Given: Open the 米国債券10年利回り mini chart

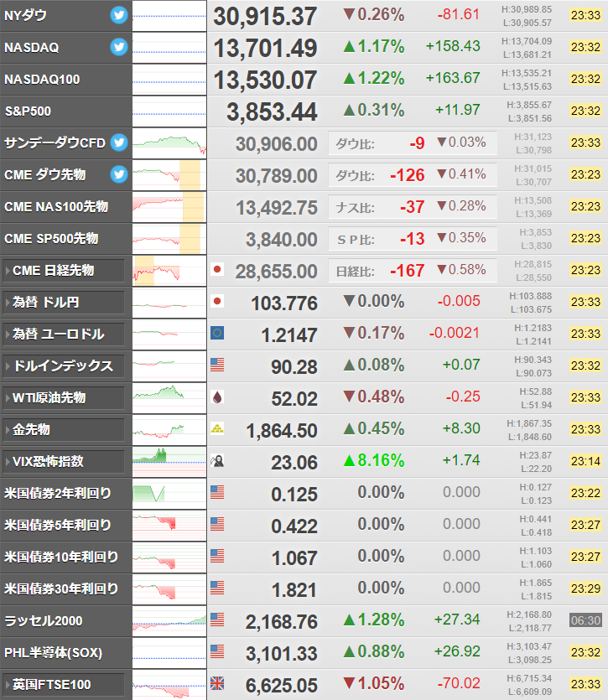Looking at the screenshot, I should click(x=169, y=557).
